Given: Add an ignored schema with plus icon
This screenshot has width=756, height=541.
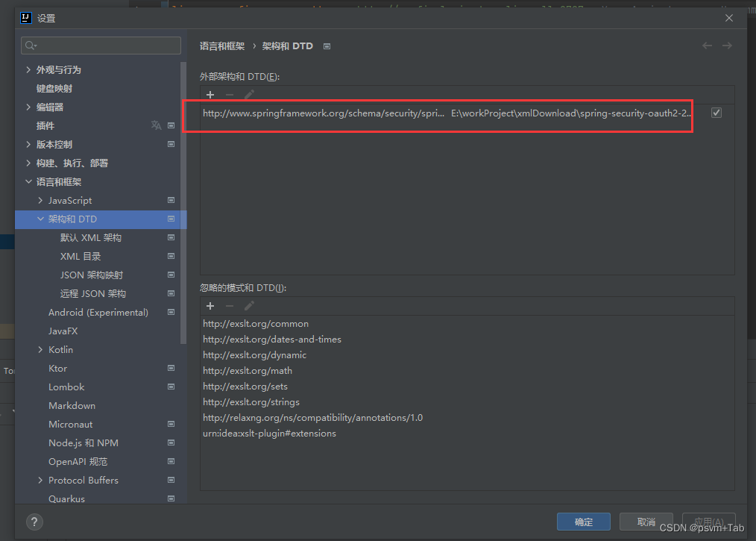Looking at the screenshot, I should (210, 305).
